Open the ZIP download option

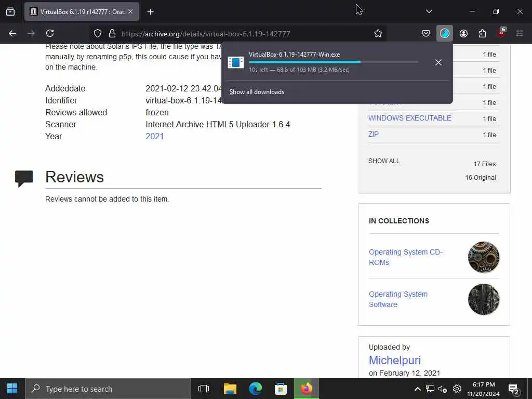tap(374, 134)
